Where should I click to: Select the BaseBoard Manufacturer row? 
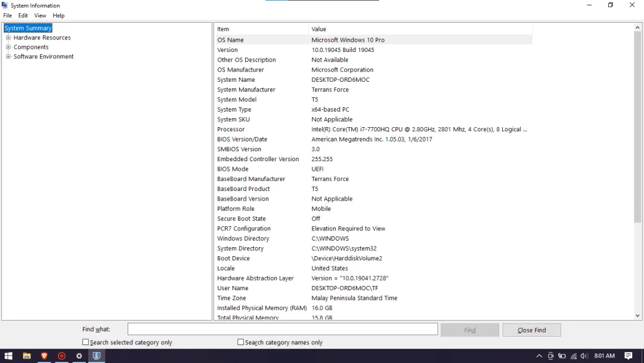pos(373,179)
